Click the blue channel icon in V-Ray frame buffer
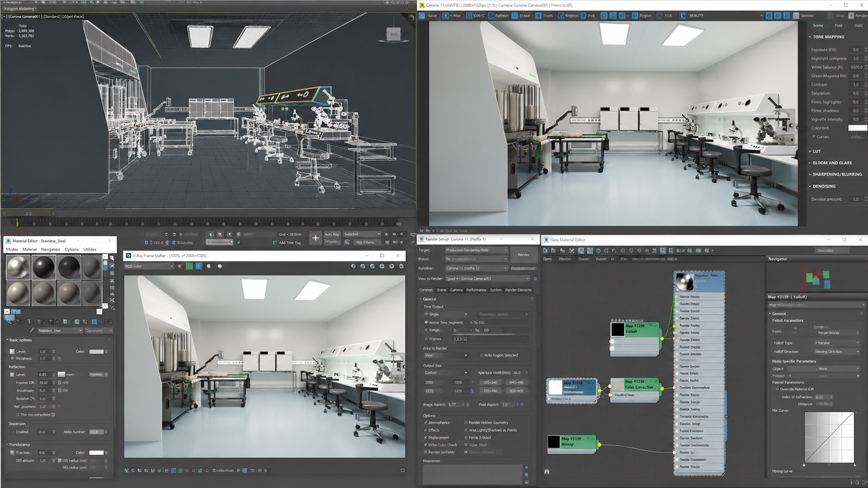This screenshot has height=488, width=868. 199,266
